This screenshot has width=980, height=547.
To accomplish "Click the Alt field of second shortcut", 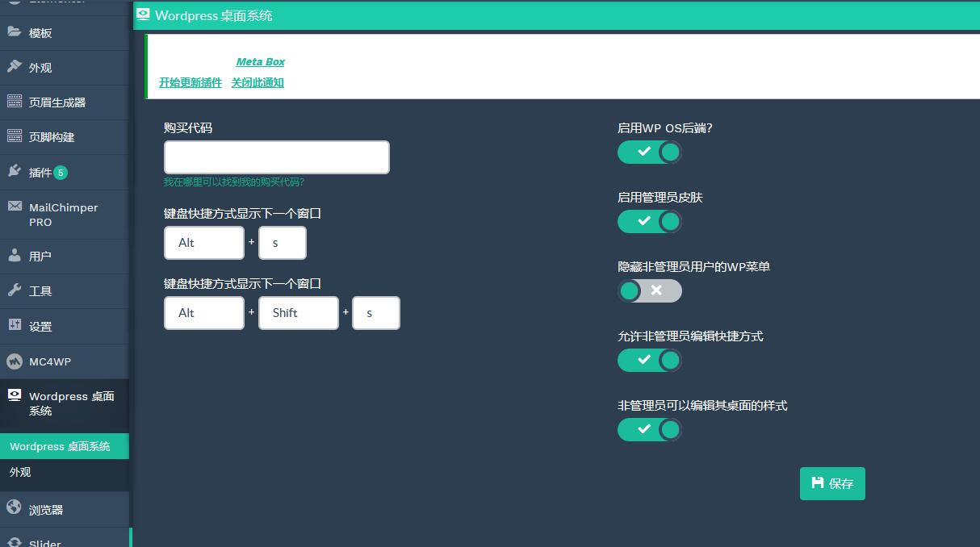I will coord(204,313).
